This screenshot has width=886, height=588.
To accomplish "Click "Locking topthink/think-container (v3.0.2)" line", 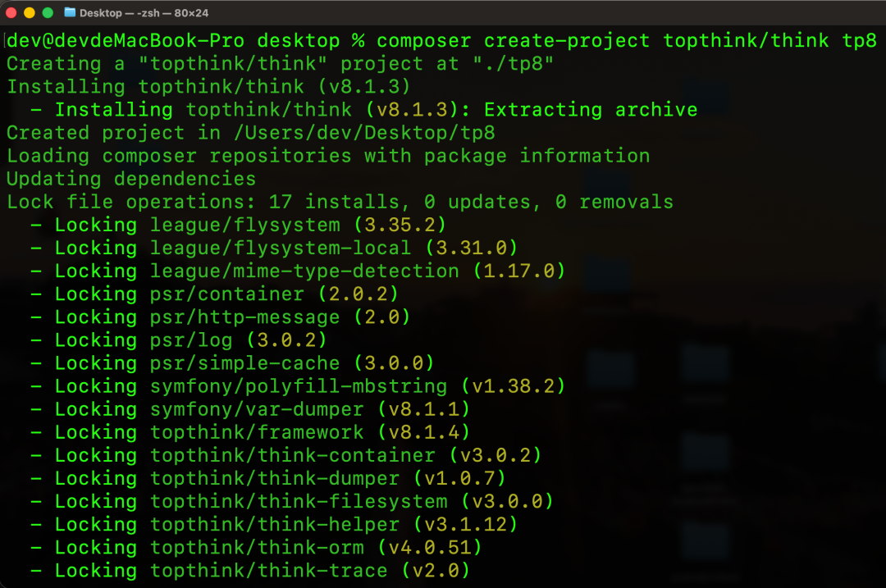I will click(286, 456).
